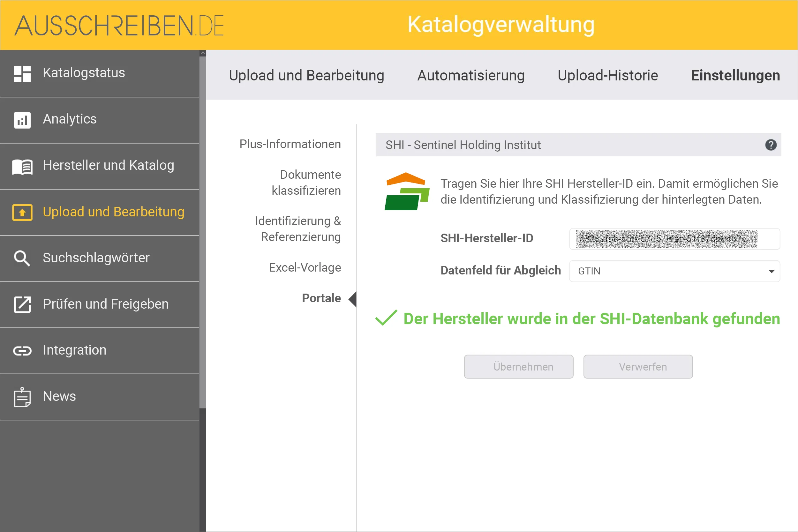Click the Suchschlagwörter magnifier icon
The height and width of the screenshot is (532, 798).
point(22,259)
